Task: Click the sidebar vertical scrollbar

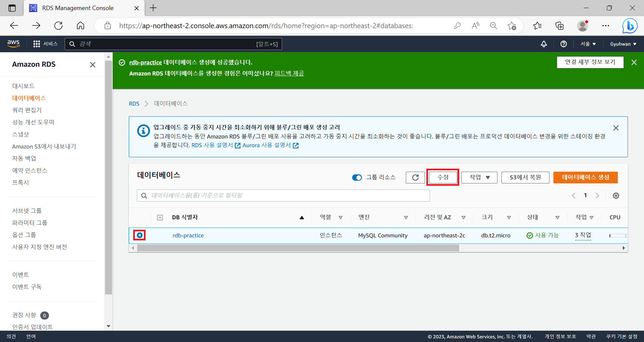Action: [108, 178]
